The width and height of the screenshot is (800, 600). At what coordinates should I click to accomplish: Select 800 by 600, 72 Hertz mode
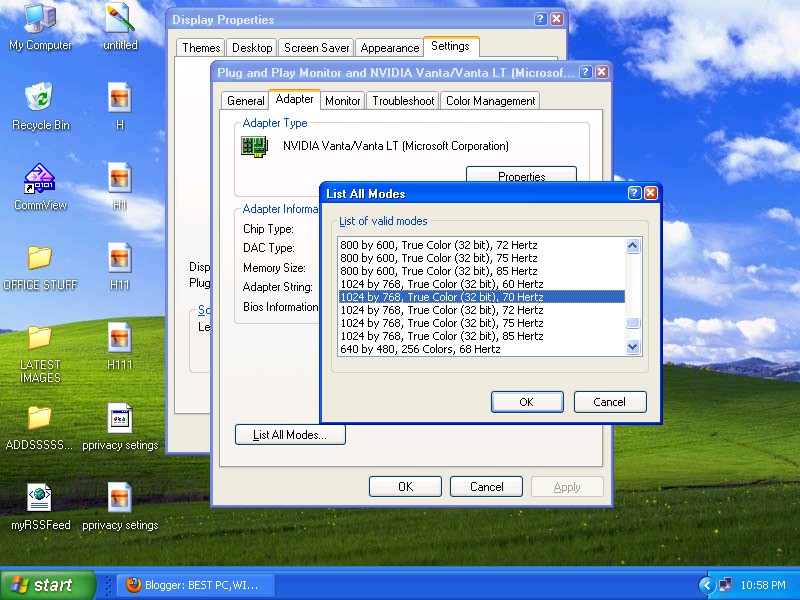(x=482, y=245)
